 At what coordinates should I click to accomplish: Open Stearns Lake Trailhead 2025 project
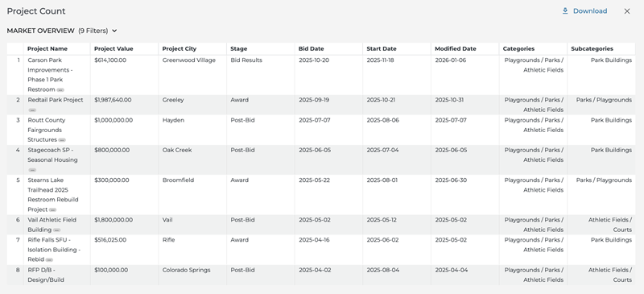[53, 195]
